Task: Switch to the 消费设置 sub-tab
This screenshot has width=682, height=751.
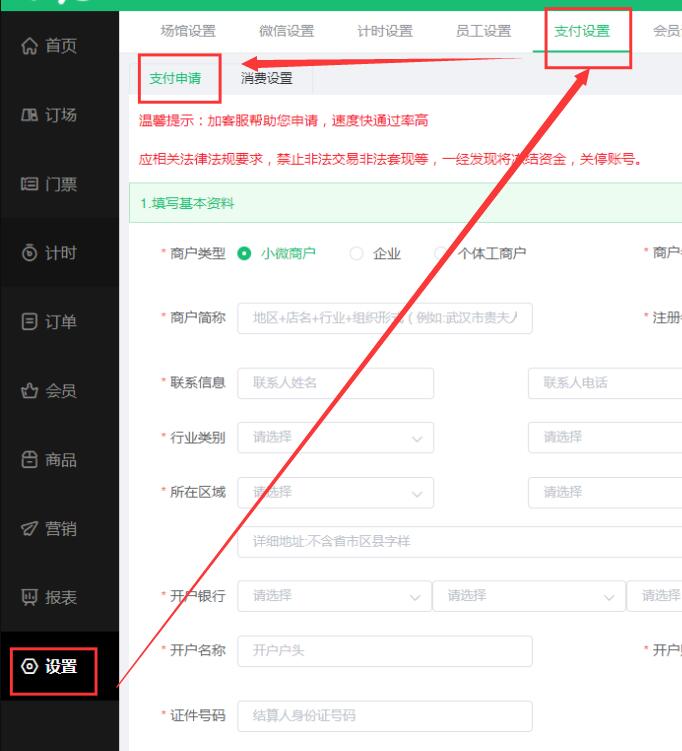Action: pyautogui.click(x=266, y=79)
